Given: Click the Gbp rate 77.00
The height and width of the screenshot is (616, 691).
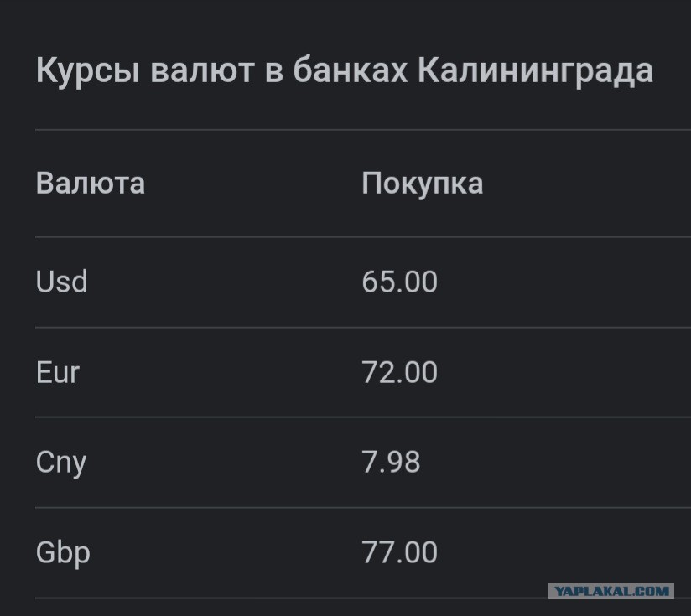Looking at the screenshot, I should click(x=399, y=552).
